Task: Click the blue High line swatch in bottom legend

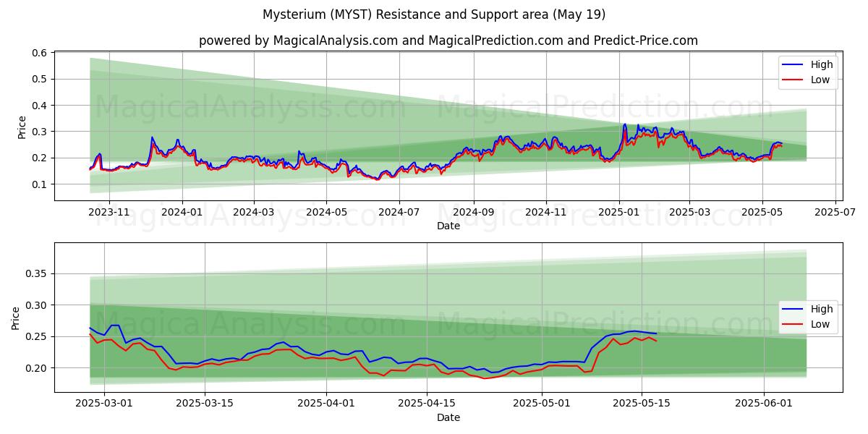Action: [794, 310]
